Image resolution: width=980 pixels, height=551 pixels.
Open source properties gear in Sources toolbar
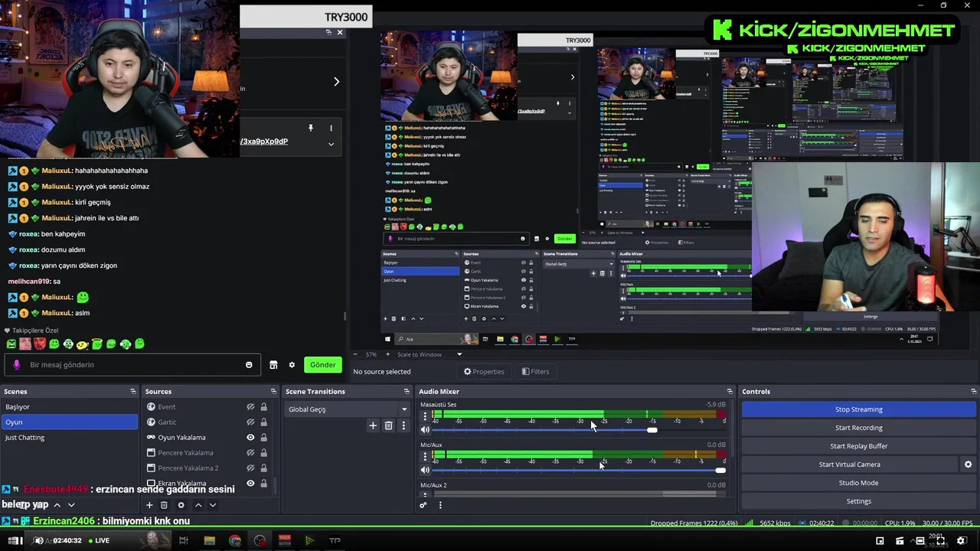181,505
